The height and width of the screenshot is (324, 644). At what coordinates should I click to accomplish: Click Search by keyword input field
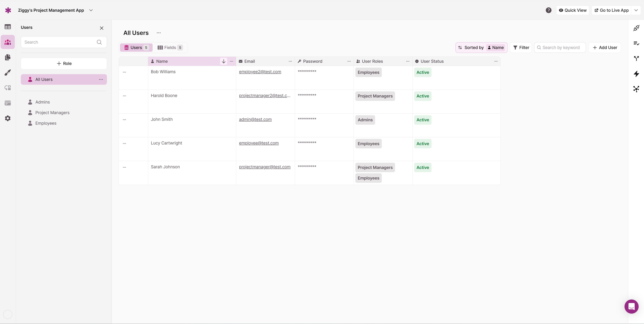[x=561, y=47]
